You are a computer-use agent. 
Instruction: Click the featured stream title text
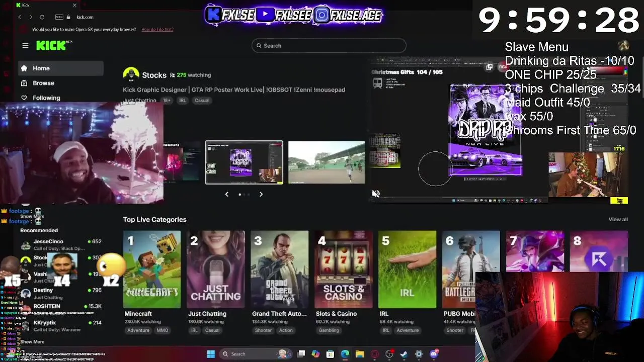(x=234, y=89)
